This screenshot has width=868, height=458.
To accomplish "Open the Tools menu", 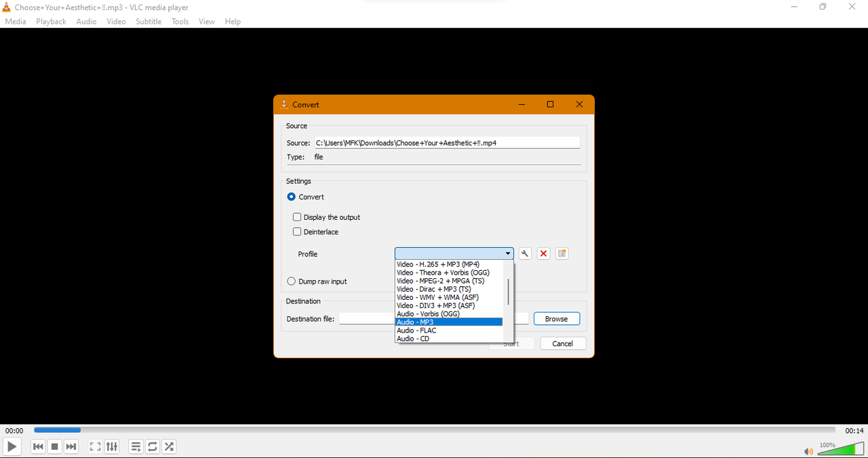I will [x=180, y=22].
